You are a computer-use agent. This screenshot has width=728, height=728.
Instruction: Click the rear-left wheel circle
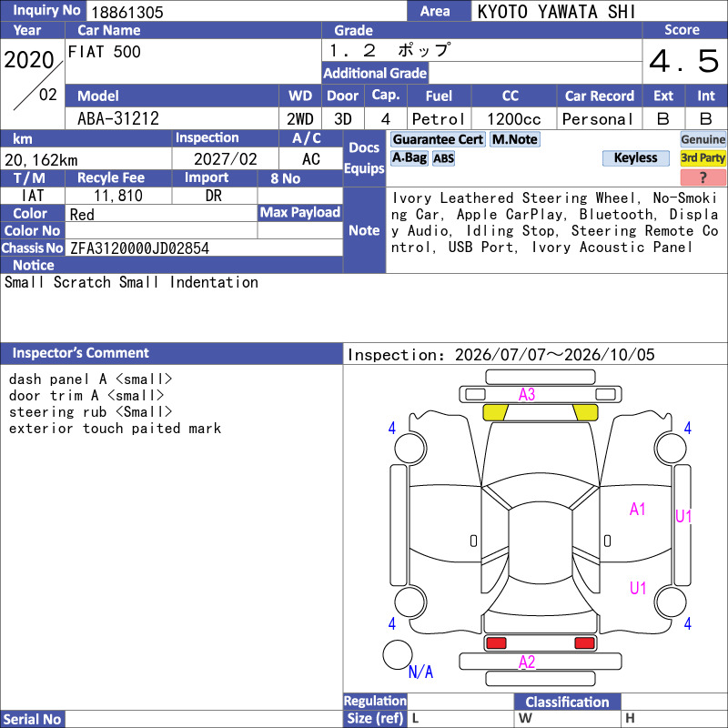pyautogui.click(x=410, y=602)
